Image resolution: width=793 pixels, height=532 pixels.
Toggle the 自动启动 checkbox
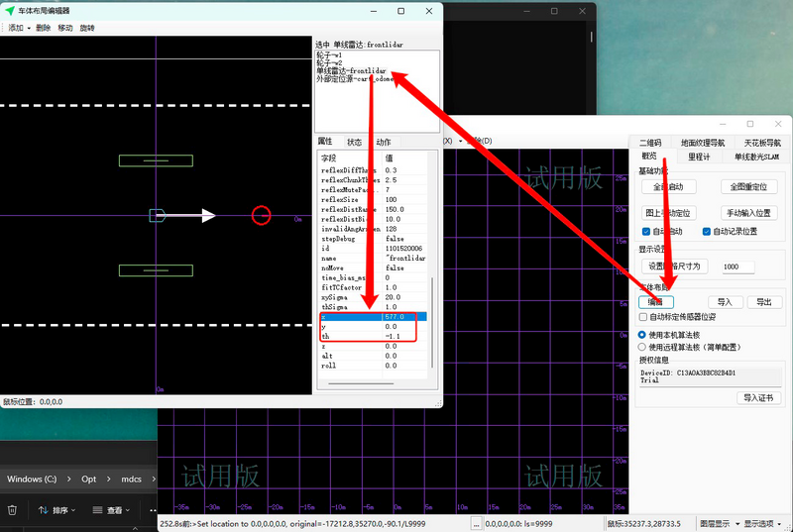tap(646, 231)
